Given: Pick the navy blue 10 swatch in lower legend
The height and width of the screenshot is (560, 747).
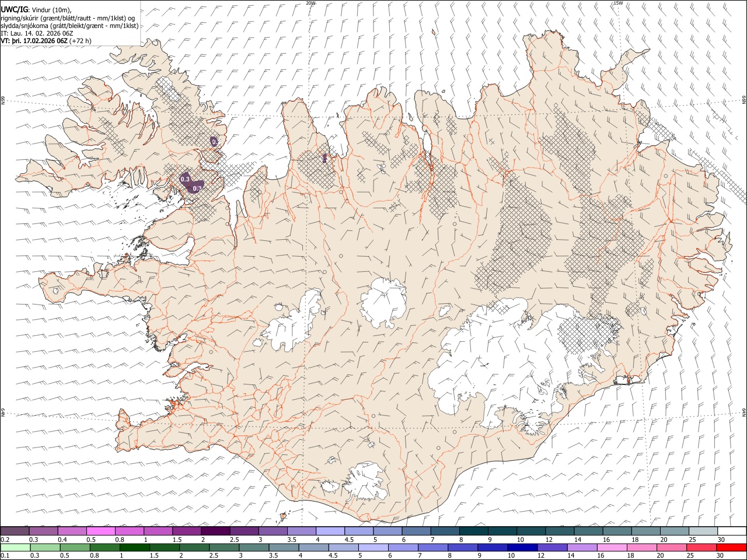Looking at the screenshot, I should [x=522, y=547].
